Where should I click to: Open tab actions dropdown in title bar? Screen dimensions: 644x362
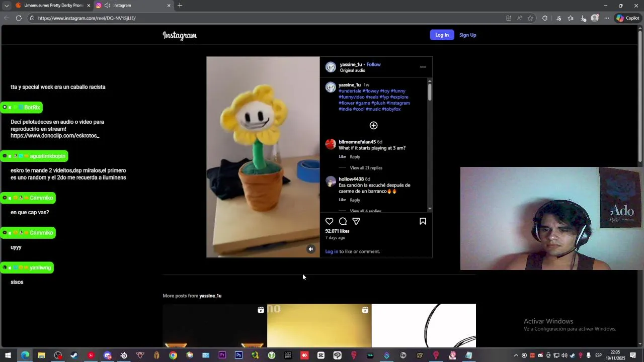(7, 6)
